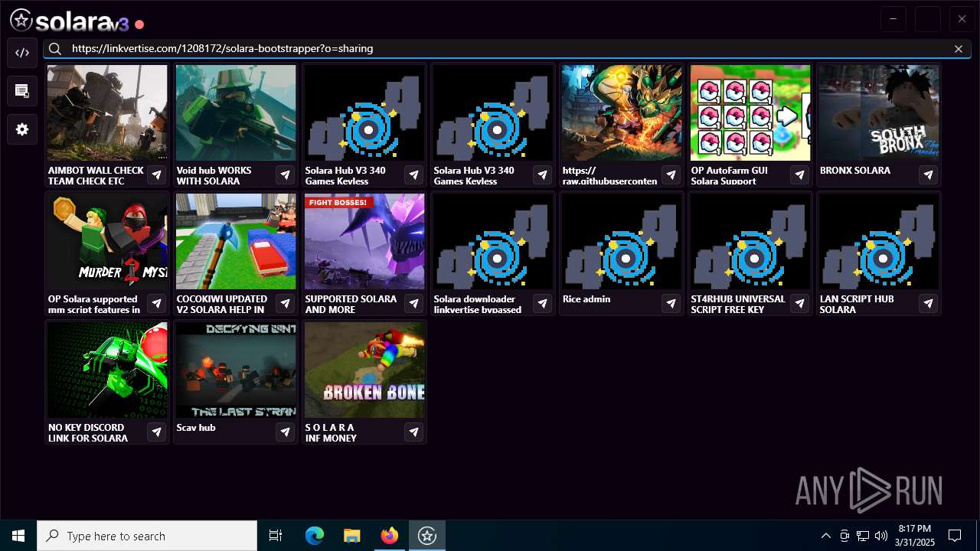Open Murder Mystery script thumbnail
Viewport: 980px width, 551px height.
[107, 241]
